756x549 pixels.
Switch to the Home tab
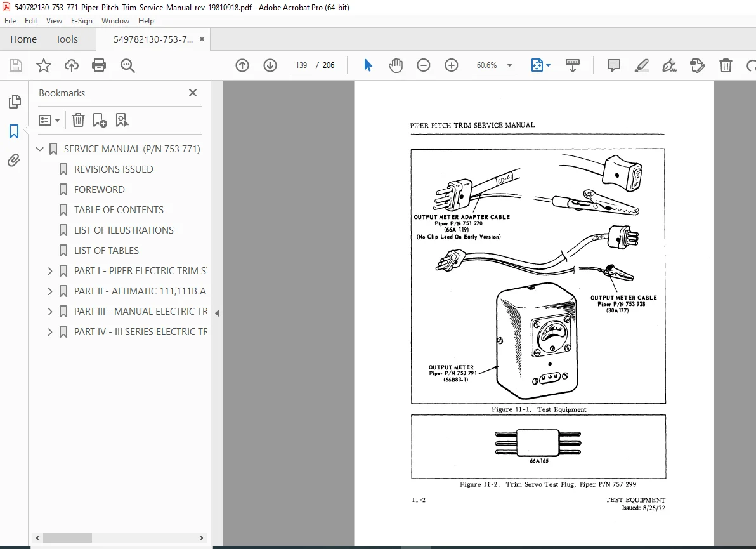[23, 39]
